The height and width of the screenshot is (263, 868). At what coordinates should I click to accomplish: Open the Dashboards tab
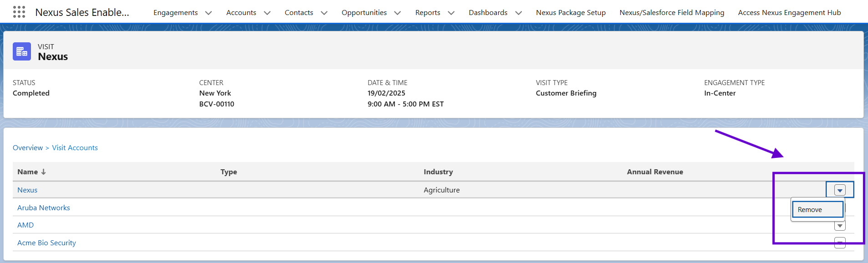tap(488, 13)
